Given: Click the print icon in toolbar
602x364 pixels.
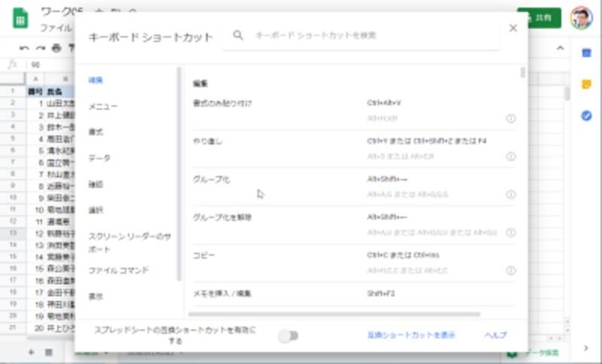Looking at the screenshot, I should click(x=56, y=48).
